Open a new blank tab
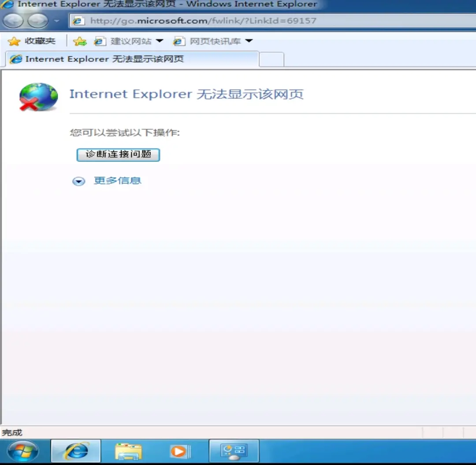The width and height of the screenshot is (476, 465). tap(271, 60)
